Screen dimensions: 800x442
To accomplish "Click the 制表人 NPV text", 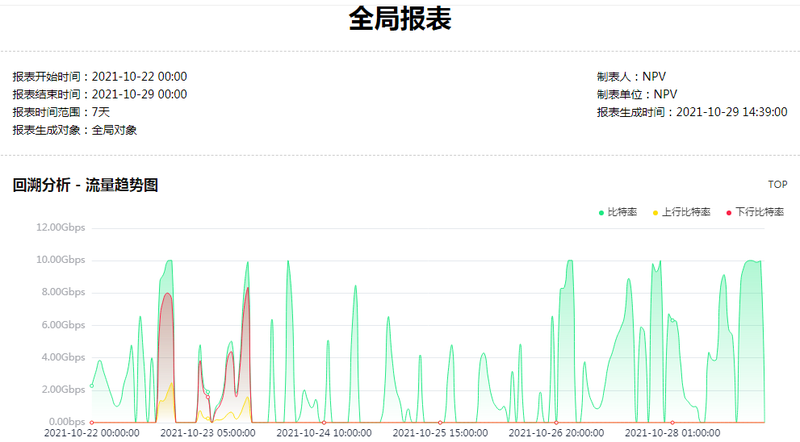I will point(631,76).
